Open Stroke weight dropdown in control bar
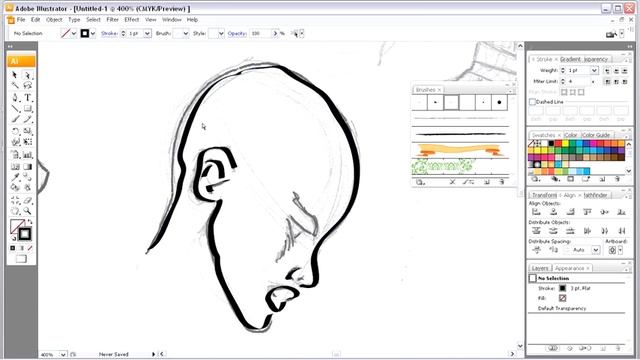Screen dimensions: 640x360 tap(147, 33)
